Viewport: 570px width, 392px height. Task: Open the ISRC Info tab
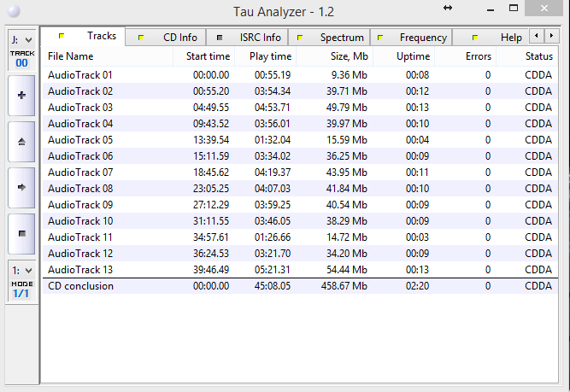(x=247, y=38)
